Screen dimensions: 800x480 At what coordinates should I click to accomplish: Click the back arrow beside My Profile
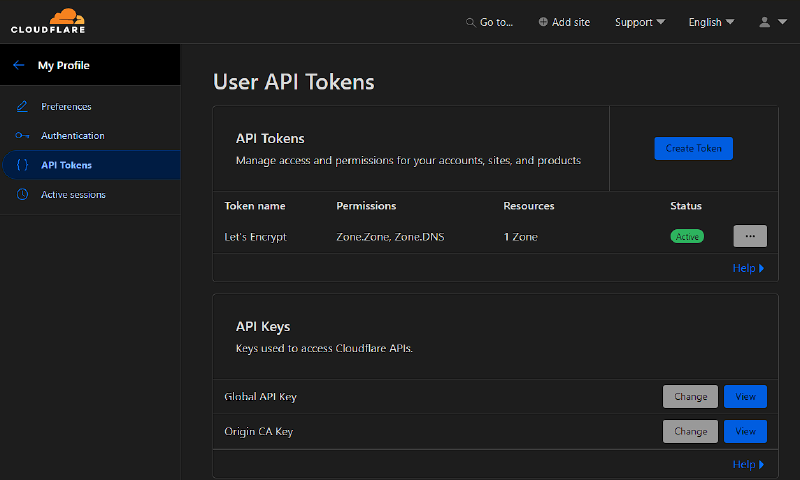tap(18, 65)
